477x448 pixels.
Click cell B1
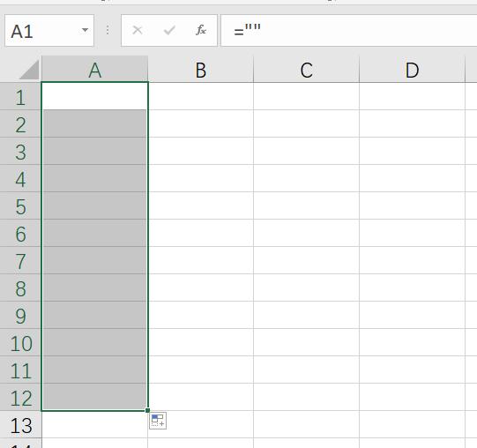point(200,96)
